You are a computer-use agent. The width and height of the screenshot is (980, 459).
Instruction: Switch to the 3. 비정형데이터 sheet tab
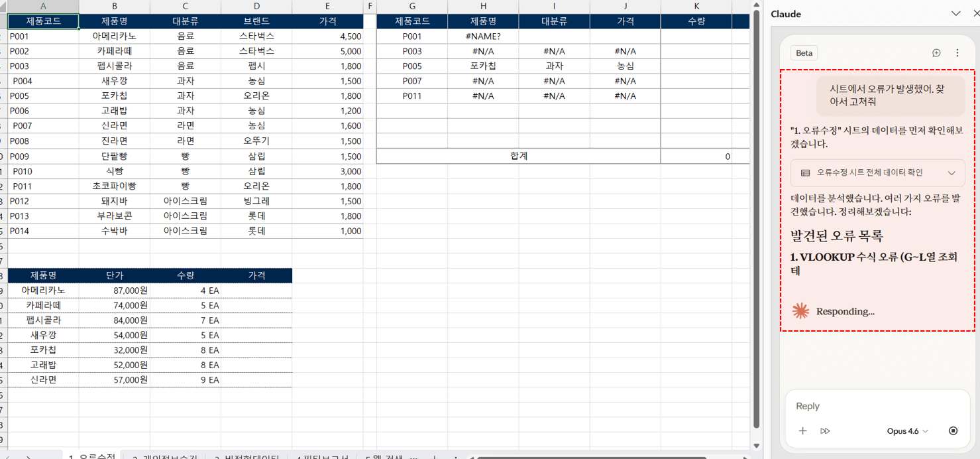(246, 456)
